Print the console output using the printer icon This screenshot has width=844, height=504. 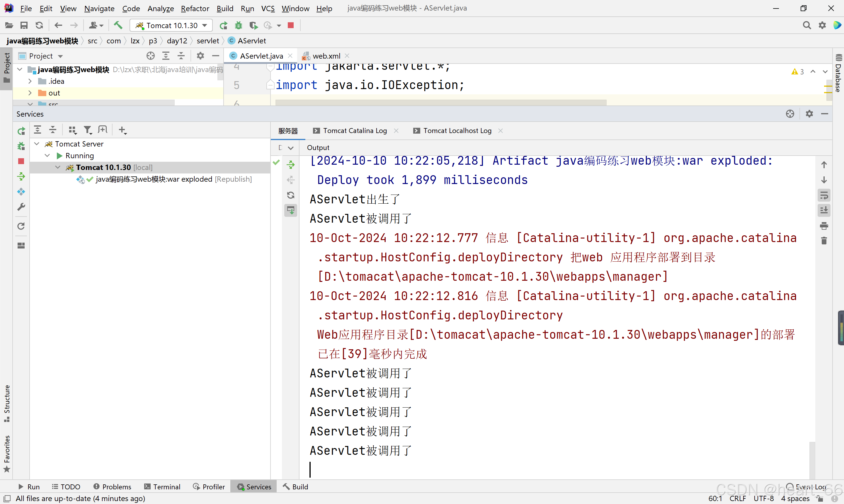(824, 226)
